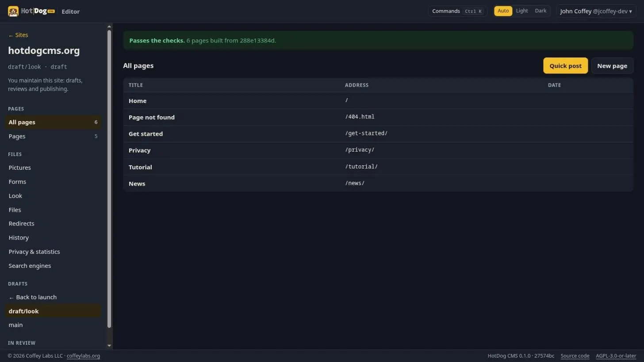Open the Get started page title
This screenshot has width=644, height=362.
pyautogui.click(x=146, y=134)
